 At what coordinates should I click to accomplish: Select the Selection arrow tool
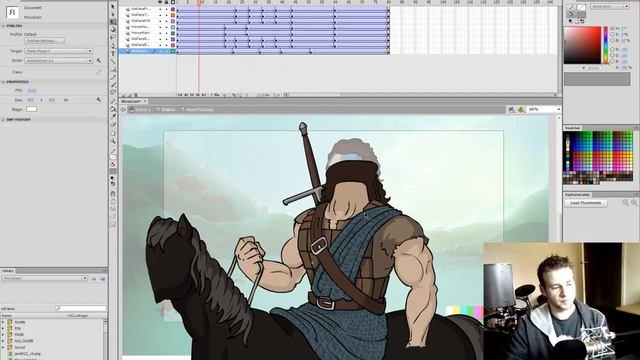(x=113, y=7)
